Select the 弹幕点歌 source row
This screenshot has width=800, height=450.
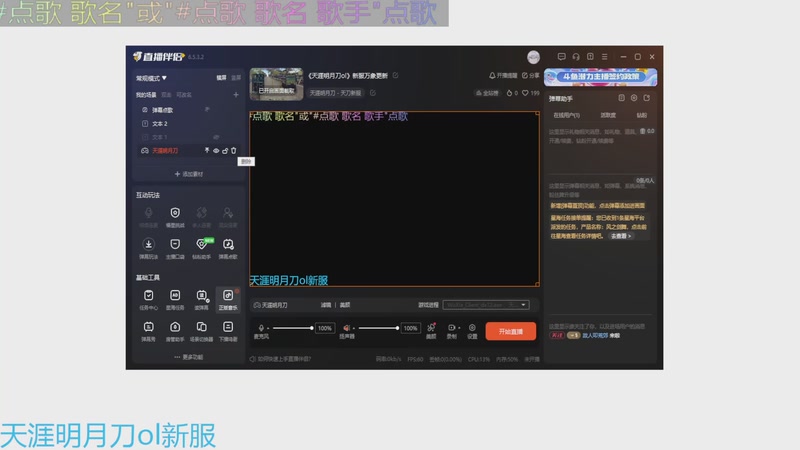188,110
